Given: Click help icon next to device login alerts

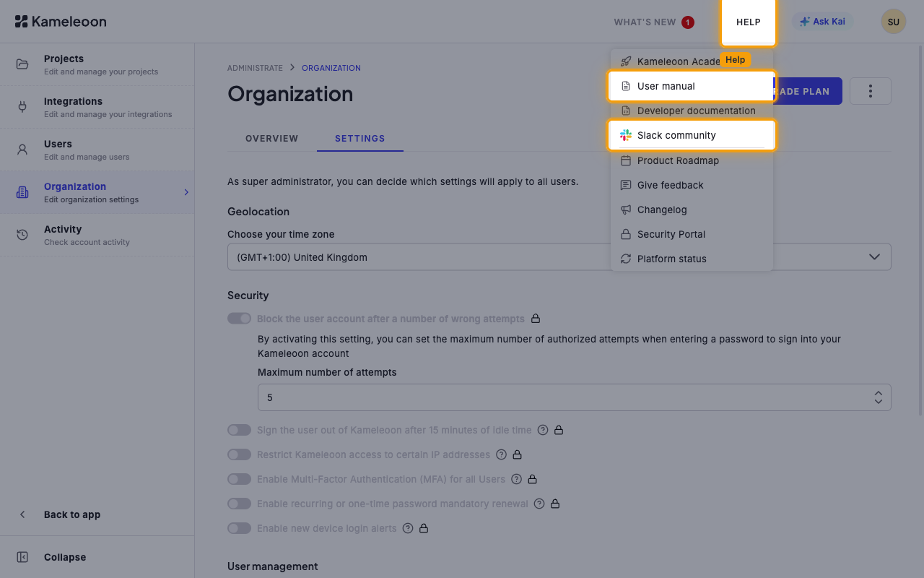Looking at the screenshot, I should (x=408, y=528).
